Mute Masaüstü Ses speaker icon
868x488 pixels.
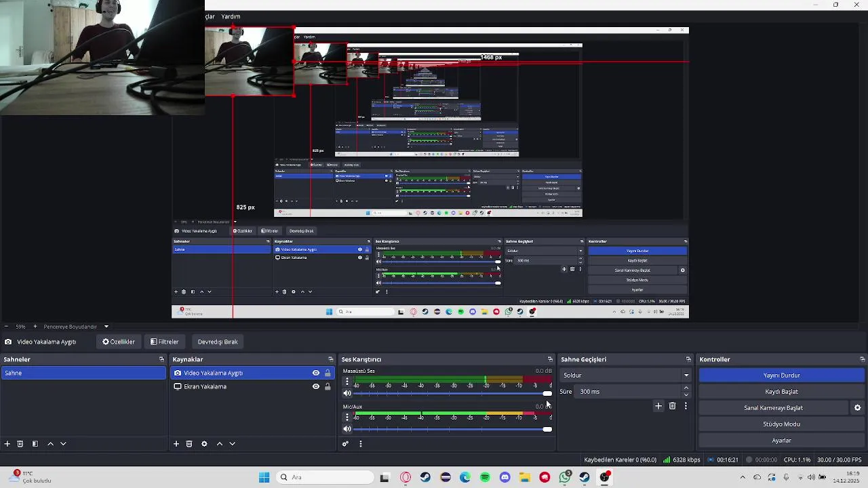(x=347, y=393)
